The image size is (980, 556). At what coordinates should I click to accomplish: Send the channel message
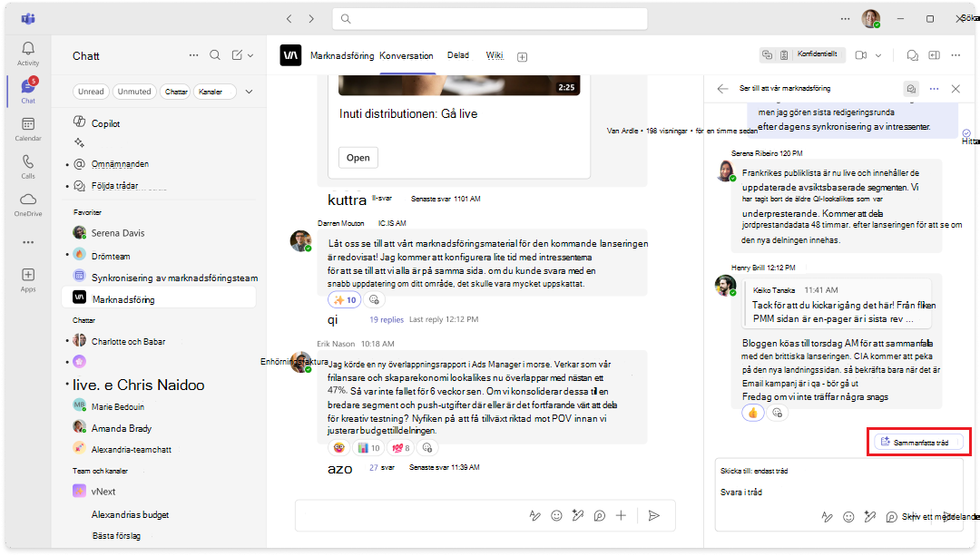(653, 515)
